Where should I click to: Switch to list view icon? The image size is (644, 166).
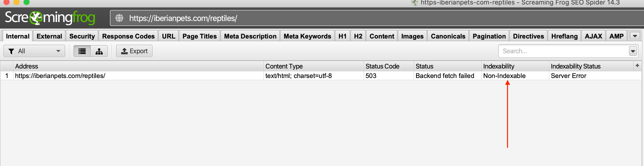tap(82, 51)
